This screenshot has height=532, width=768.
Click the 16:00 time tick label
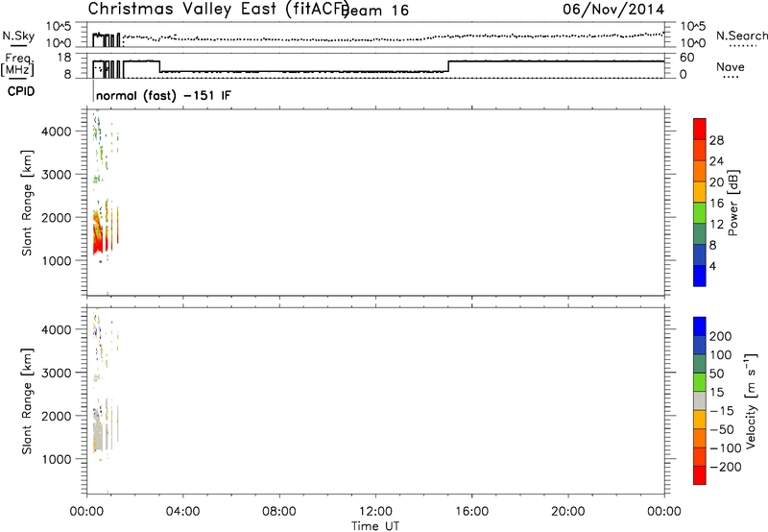(x=471, y=512)
